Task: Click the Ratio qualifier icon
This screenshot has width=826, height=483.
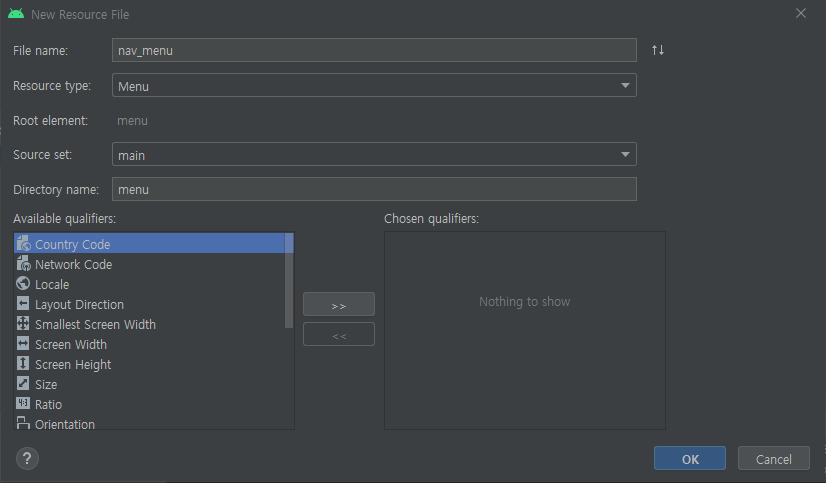Action: pyautogui.click(x=23, y=403)
